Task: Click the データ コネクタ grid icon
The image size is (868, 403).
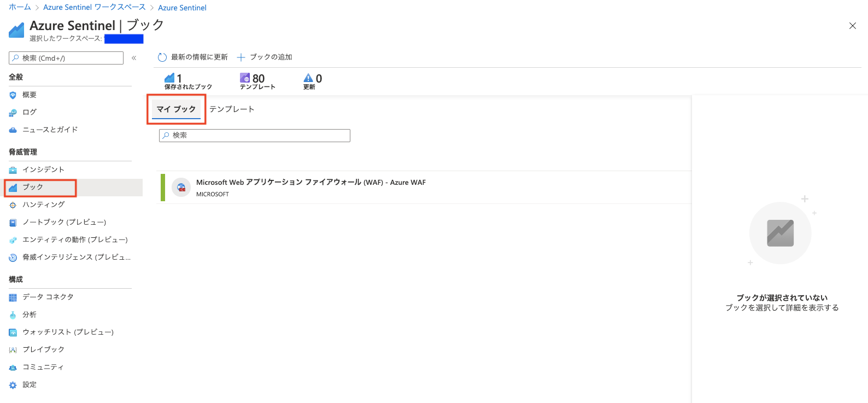Action: 13,297
